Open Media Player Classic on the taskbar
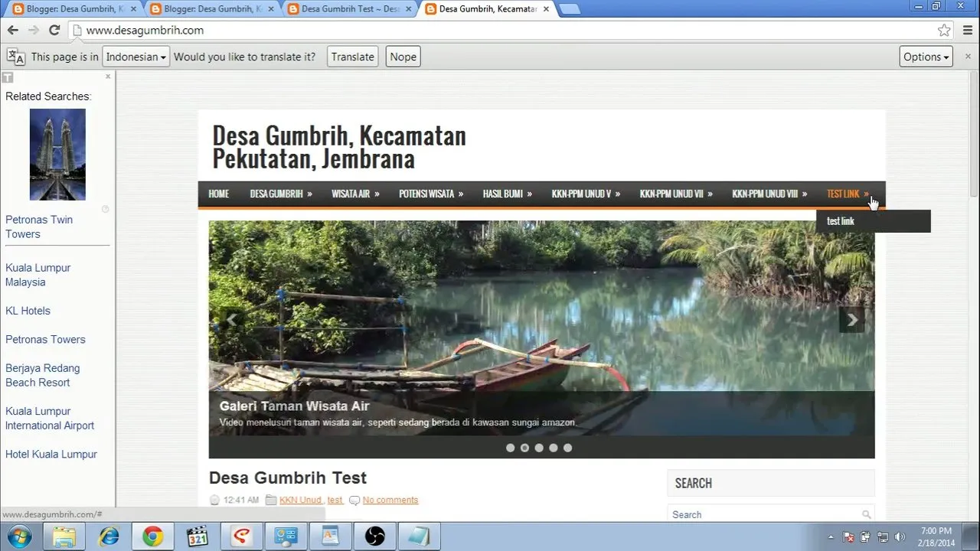Viewport: 980px width, 551px height. pyautogui.click(x=198, y=536)
